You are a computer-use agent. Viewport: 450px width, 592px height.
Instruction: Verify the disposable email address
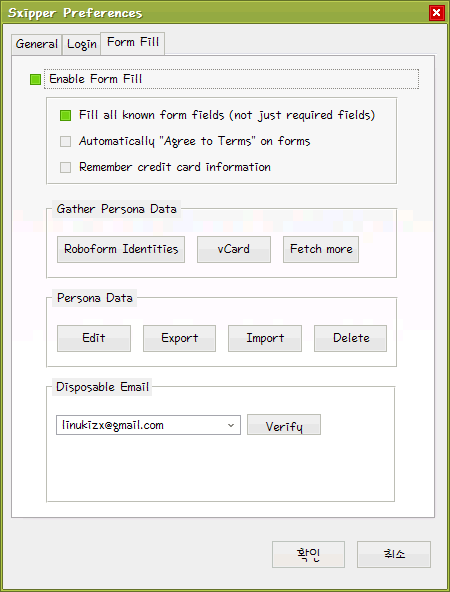pos(284,425)
